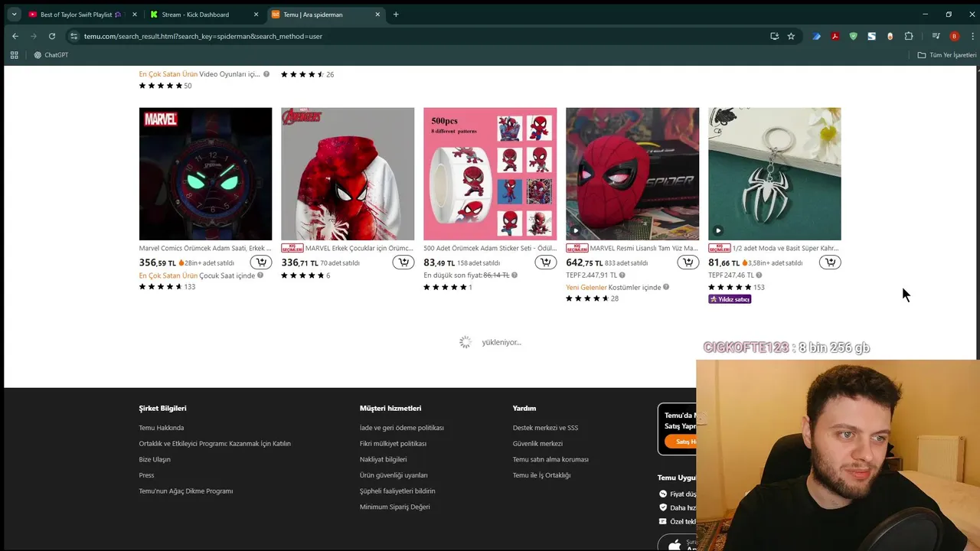Open Fikri mülkiyet politikası link

coord(393,444)
